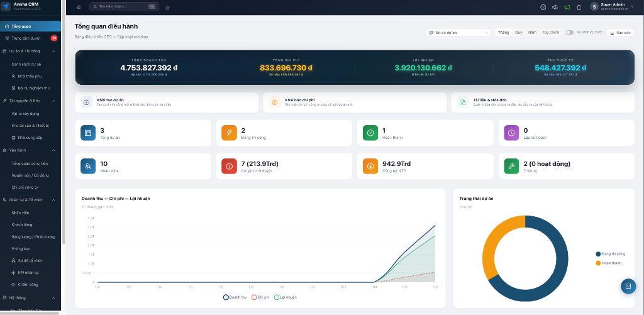644x315 pixels.
Task: Collapse the Dự án & Thi công section
Action: [53, 51]
